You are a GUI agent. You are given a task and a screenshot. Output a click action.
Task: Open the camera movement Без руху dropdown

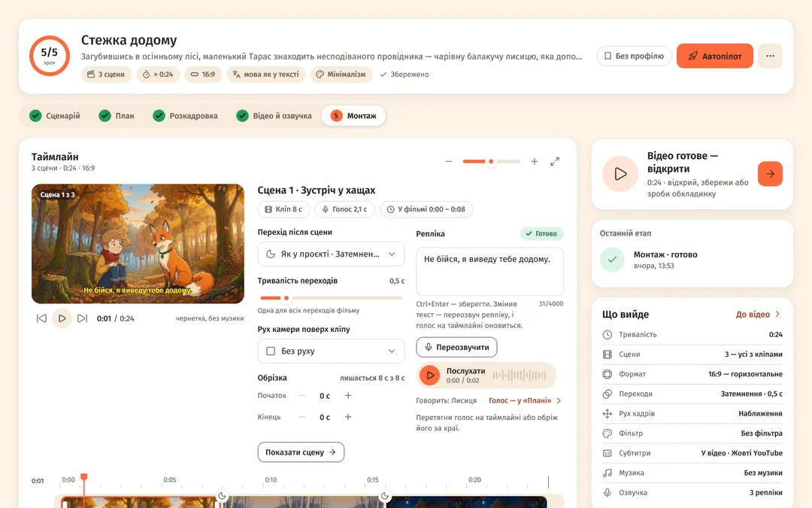tap(331, 351)
